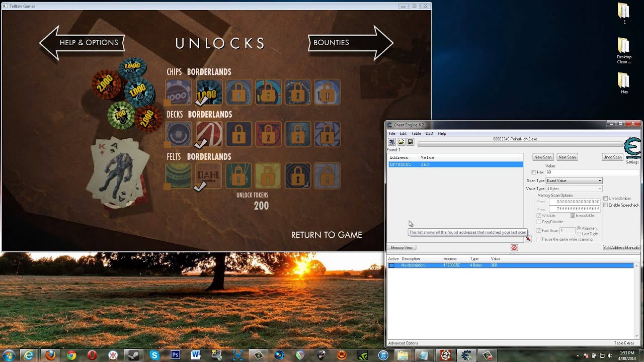644x362 pixels.
Task: Launch Firefox from taskbar
Action: [x=50, y=355]
